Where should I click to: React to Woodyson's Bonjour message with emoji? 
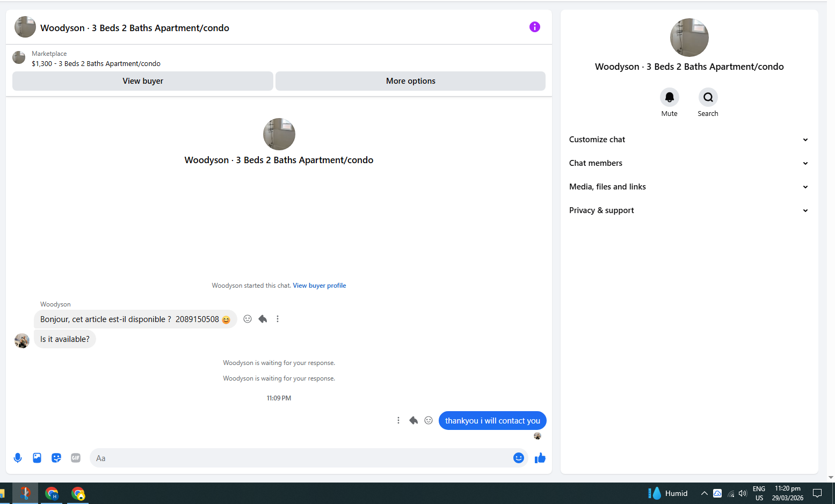(x=248, y=319)
